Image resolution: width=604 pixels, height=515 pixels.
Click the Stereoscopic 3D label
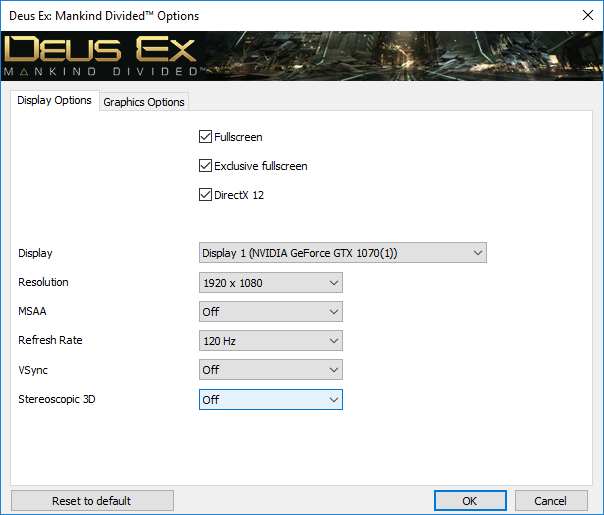coord(57,399)
